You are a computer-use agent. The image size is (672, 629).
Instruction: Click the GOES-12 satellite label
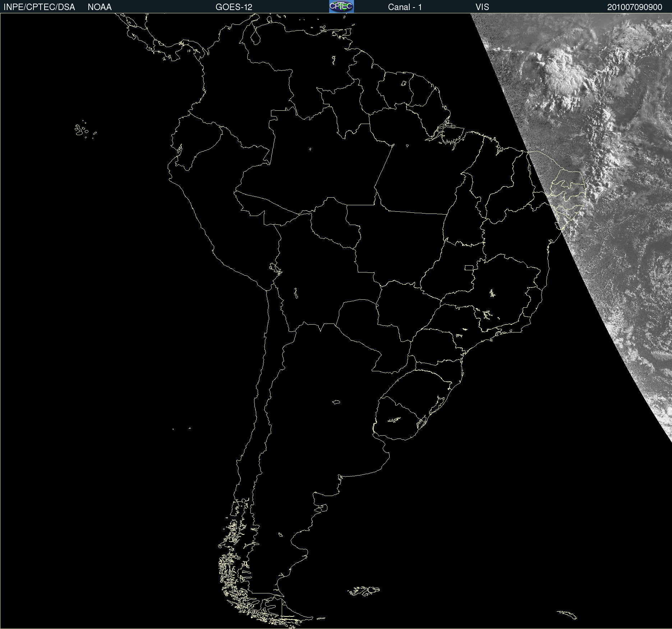tap(234, 7)
